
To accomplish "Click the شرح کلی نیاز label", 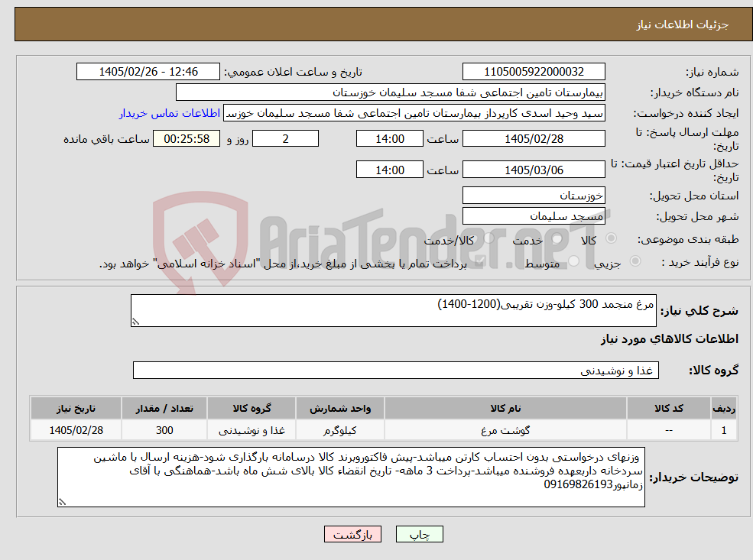I will [699, 311].
